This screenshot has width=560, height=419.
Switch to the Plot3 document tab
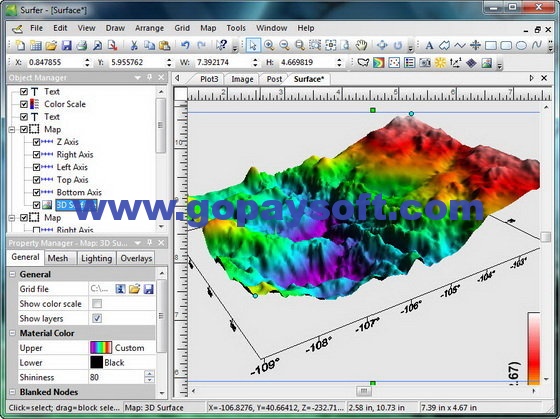click(x=209, y=79)
